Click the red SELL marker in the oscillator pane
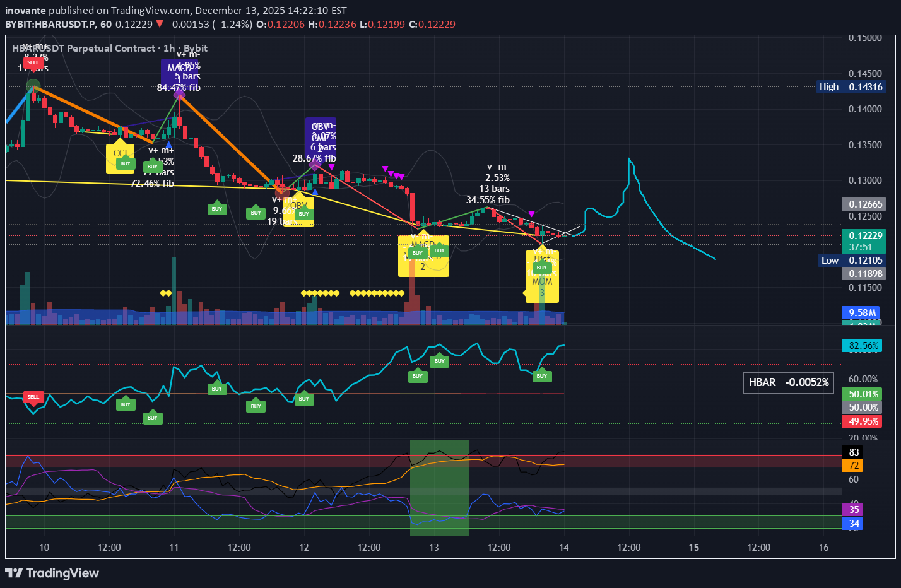The width and height of the screenshot is (901, 588). click(33, 397)
